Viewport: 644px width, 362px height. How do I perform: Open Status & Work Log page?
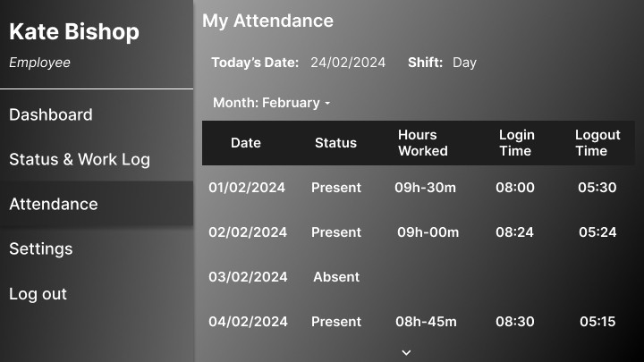(x=80, y=159)
